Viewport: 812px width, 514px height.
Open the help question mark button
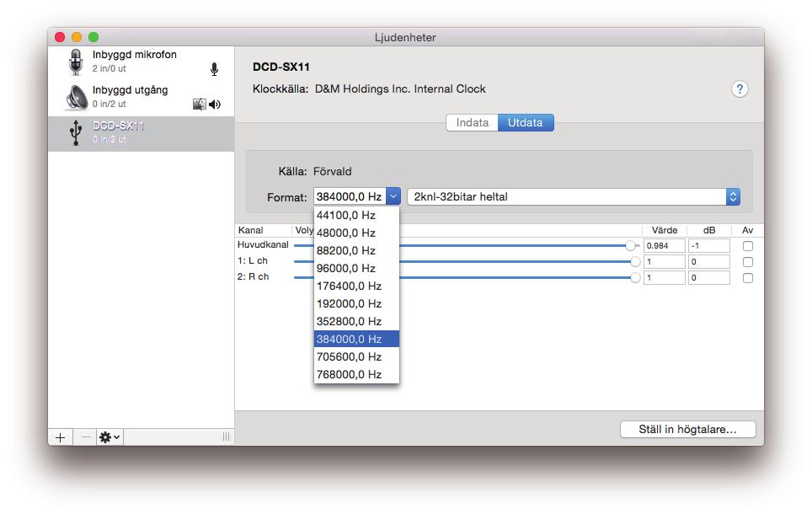pyautogui.click(x=740, y=89)
